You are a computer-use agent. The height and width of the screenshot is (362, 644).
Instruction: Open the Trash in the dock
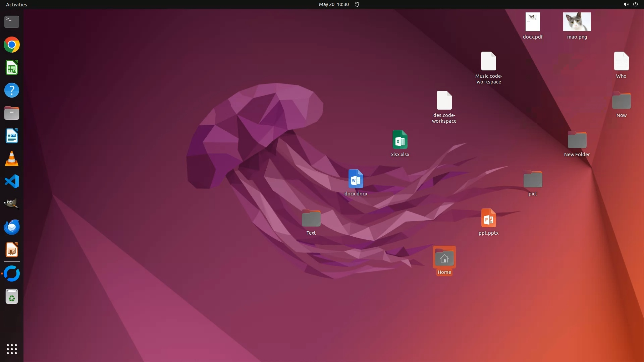point(12,297)
